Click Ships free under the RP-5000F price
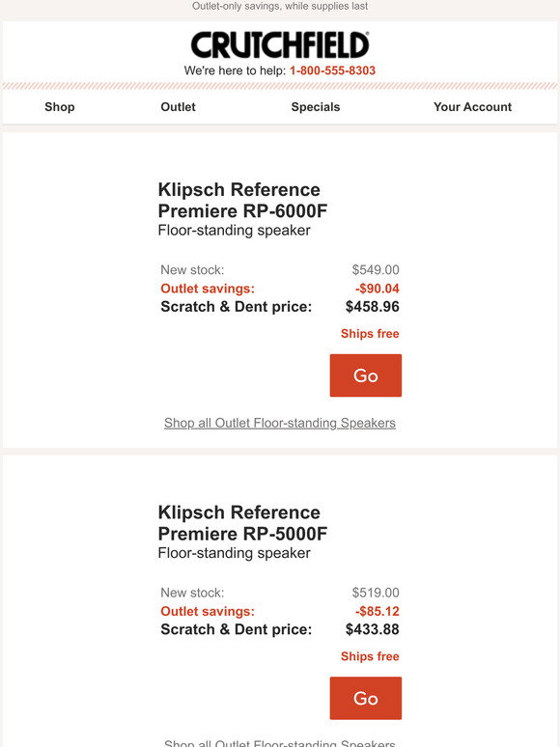The width and height of the screenshot is (560, 747). click(370, 656)
